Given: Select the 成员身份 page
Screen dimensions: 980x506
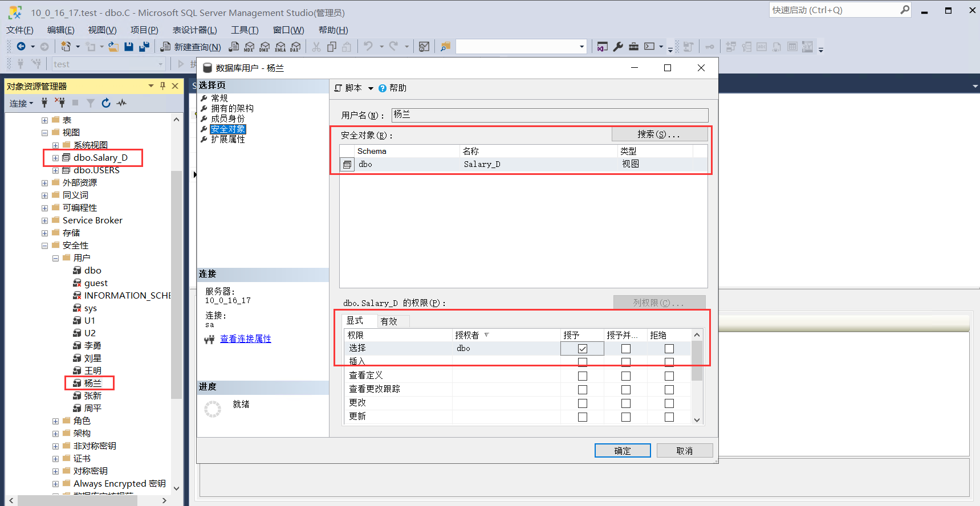Looking at the screenshot, I should click(228, 119).
